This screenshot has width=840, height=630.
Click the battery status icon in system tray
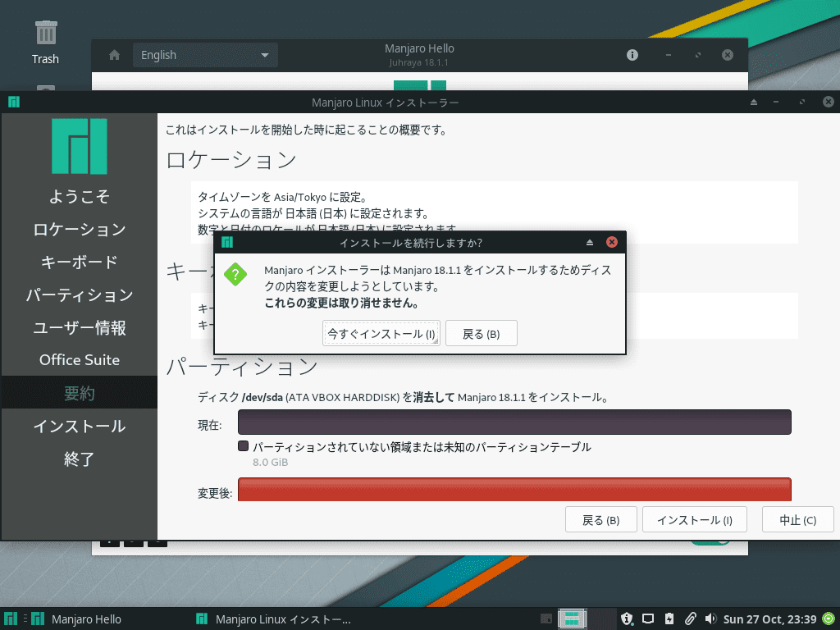pos(668,619)
